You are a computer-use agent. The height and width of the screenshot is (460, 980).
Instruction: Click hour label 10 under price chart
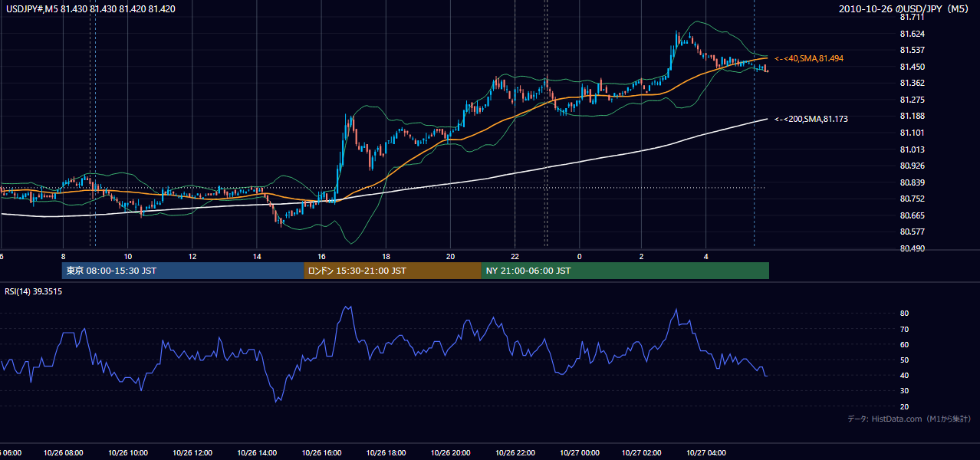(x=128, y=256)
